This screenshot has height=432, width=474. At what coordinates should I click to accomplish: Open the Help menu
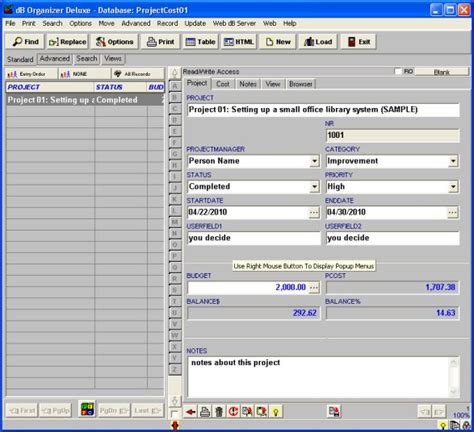(290, 23)
